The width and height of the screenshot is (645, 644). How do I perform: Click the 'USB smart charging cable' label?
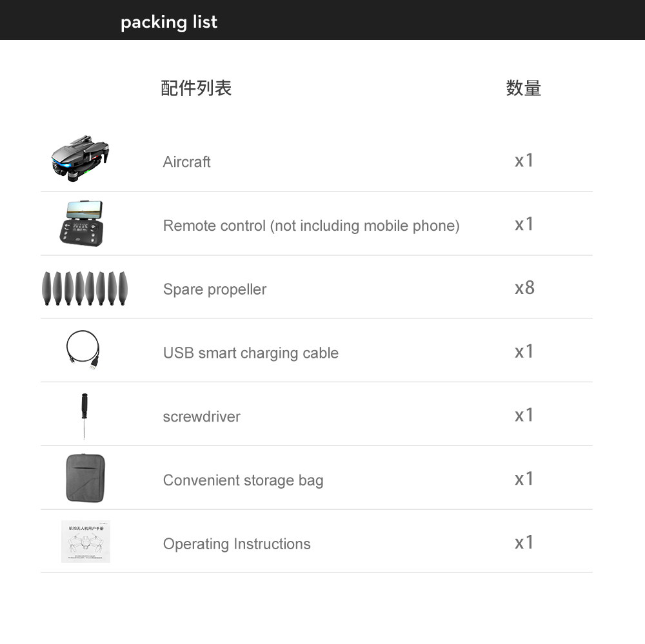tap(250, 353)
